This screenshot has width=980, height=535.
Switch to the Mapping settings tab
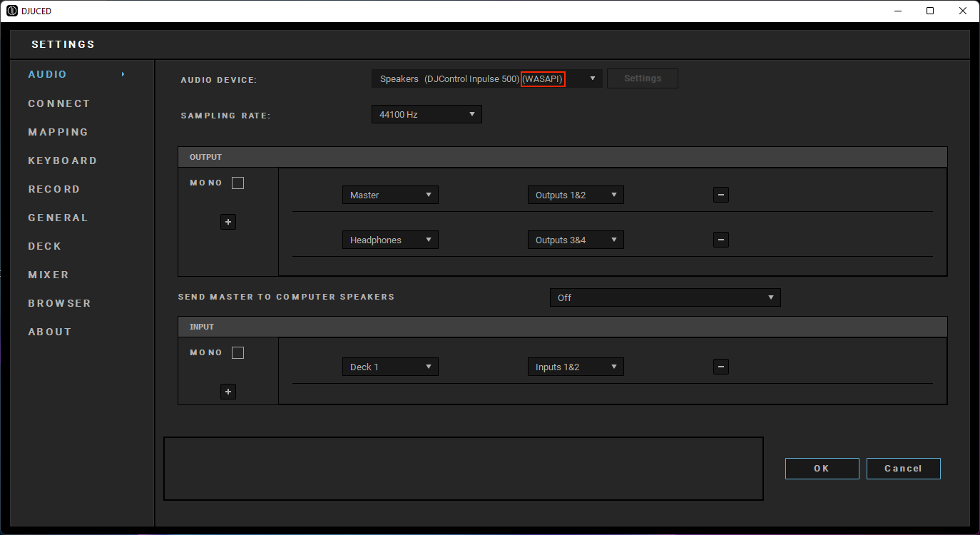[x=58, y=132]
